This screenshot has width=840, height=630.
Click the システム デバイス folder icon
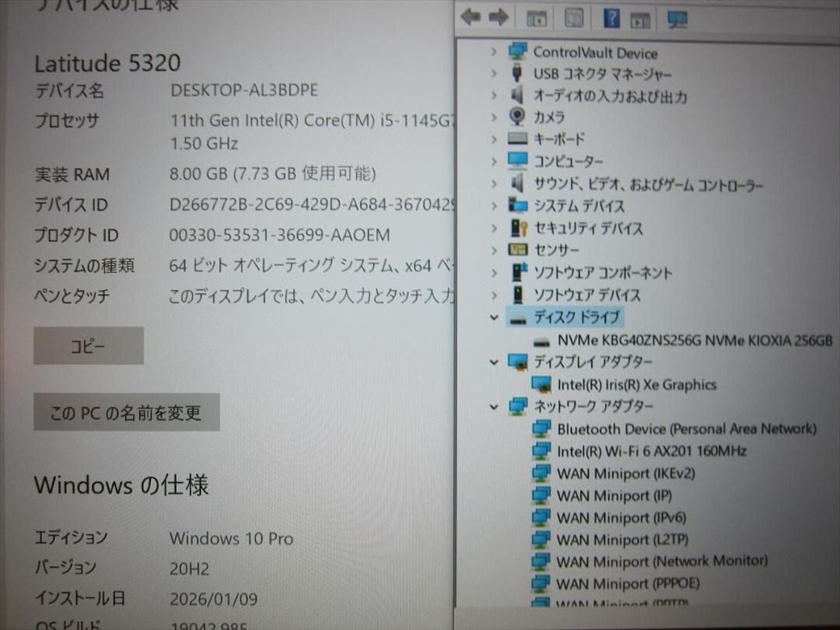517,205
